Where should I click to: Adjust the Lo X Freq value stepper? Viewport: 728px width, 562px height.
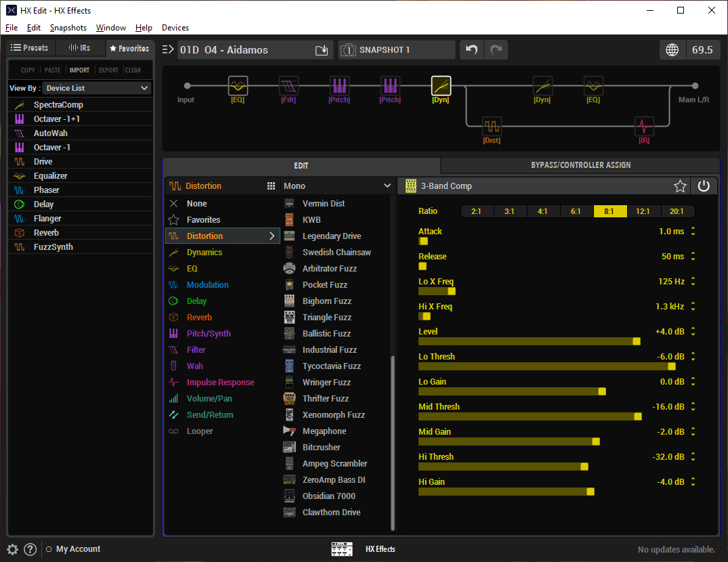(x=693, y=281)
